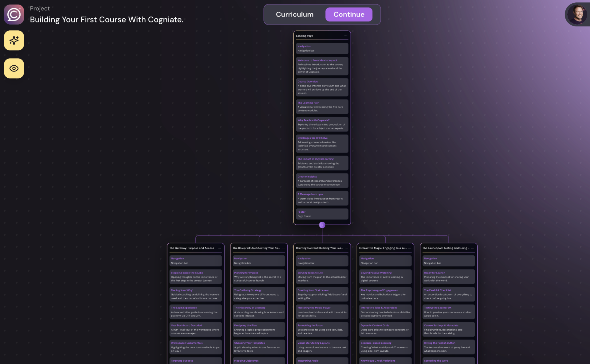Click the Continue button
Viewport: 590px width, 364px height.
click(349, 14)
